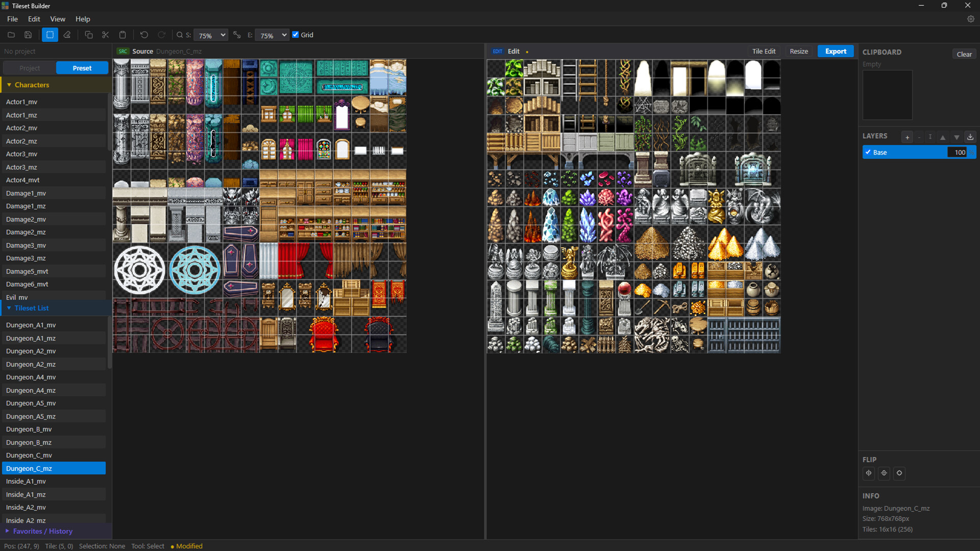Click the SRC badge in the Source header
980x551 pixels.
pyautogui.click(x=123, y=51)
